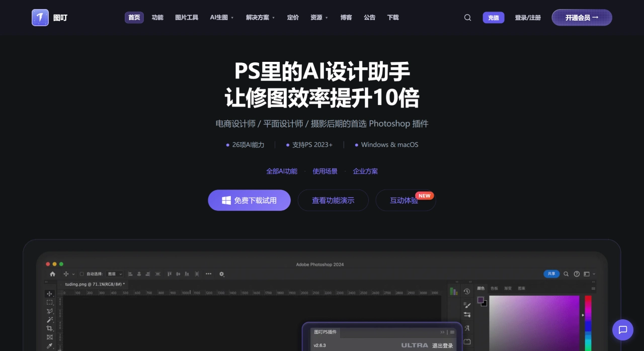This screenshot has height=351, width=644.
Task: Click the Photoshop search magnifier icon
Action: click(566, 274)
